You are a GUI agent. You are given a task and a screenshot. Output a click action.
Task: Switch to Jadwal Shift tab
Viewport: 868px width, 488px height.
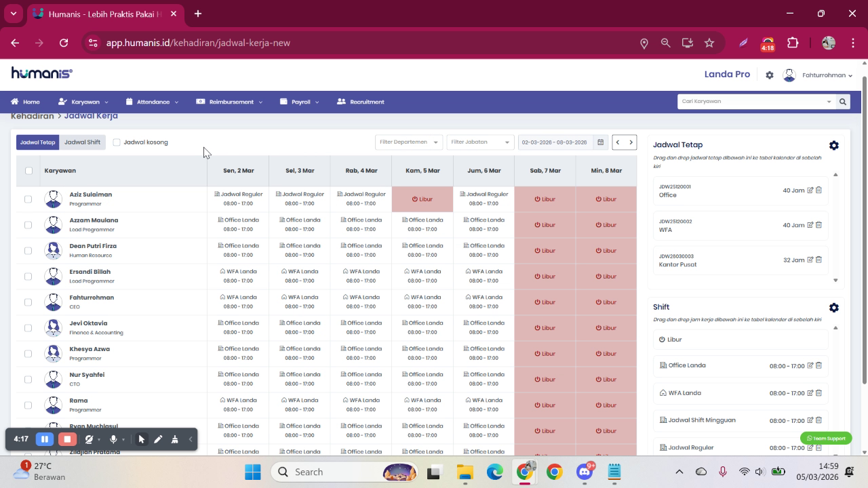(82, 142)
